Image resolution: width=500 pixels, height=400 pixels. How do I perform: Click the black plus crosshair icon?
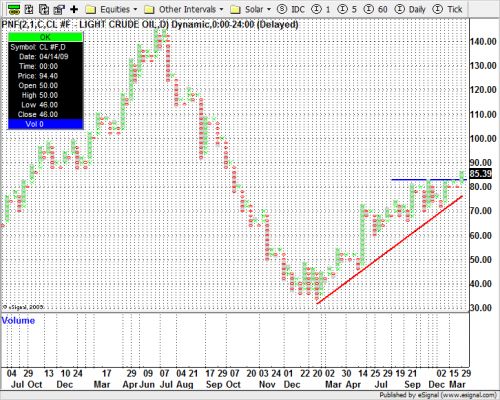tap(74, 9)
